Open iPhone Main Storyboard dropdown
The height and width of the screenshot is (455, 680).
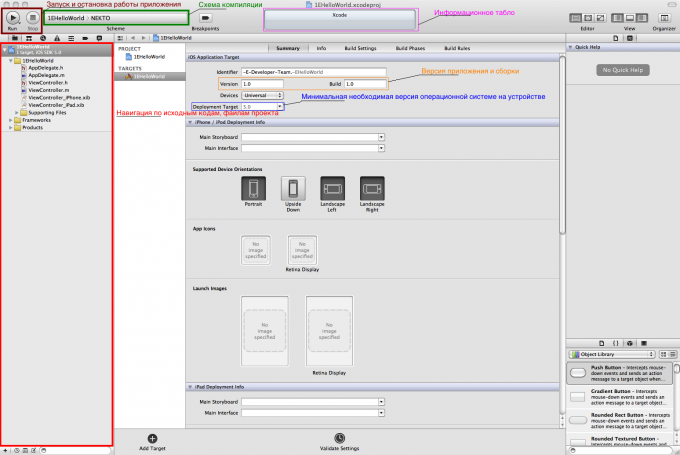coord(381,137)
